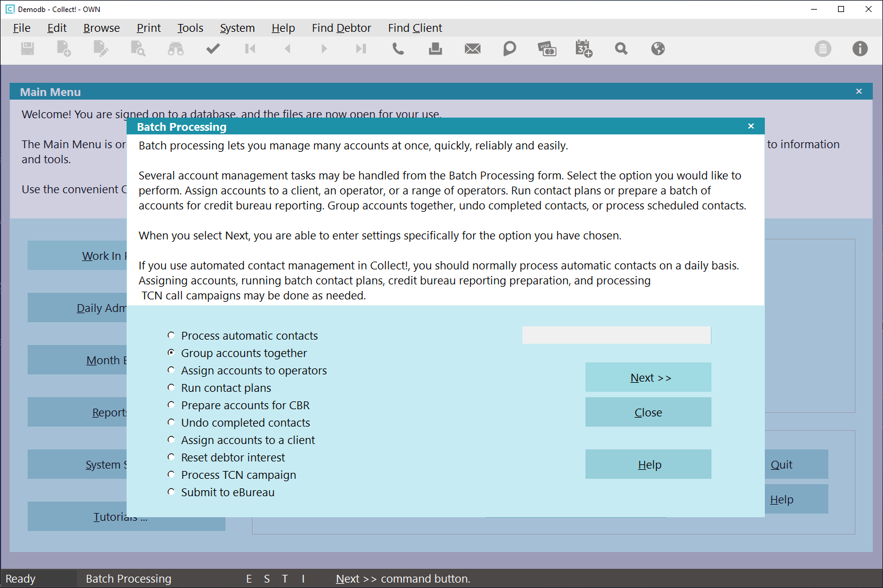The width and height of the screenshot is (883, 588).
Task: Click the letter stamp toolbar icon
Action: click(x=436, y=49)
